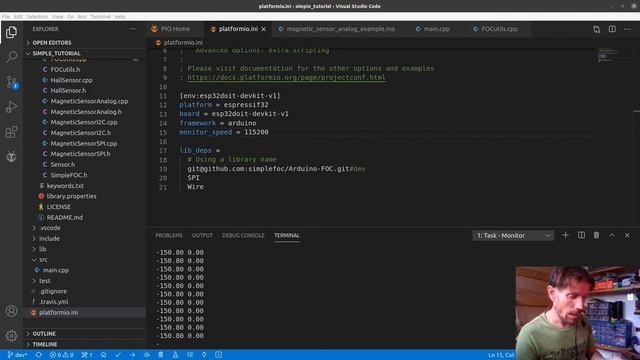Open the Terminal menu

pos(100,16)
